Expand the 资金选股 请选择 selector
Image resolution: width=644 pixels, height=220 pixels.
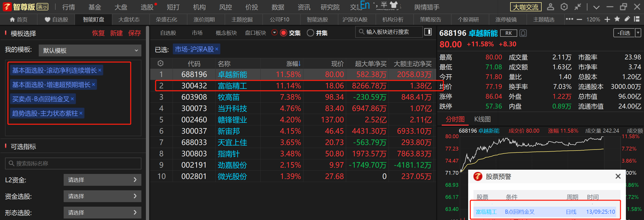click(x=102, y=196)
